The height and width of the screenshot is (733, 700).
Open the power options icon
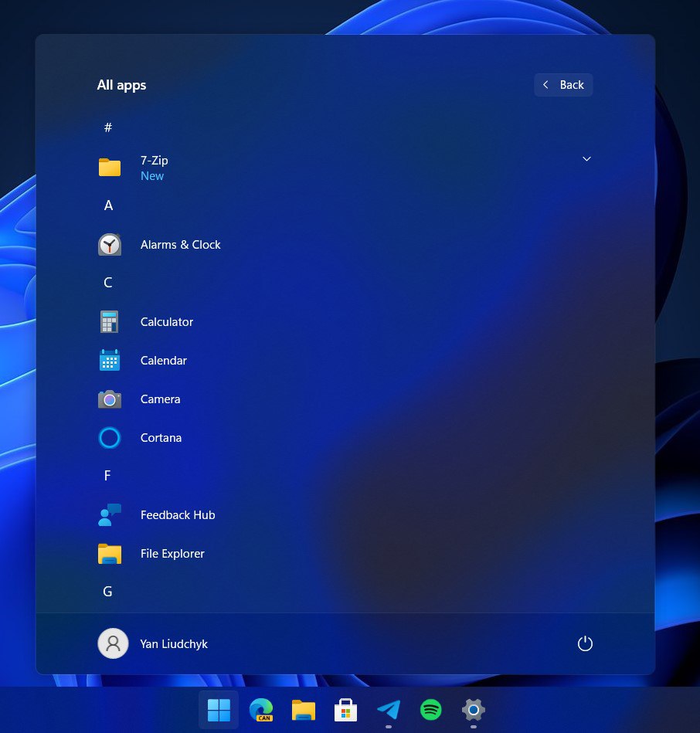(x=585, y=643)
